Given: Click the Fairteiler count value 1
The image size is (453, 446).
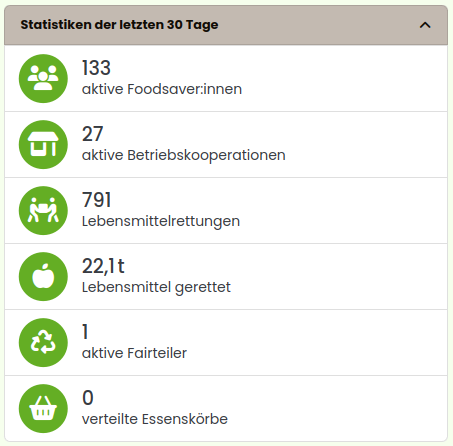Looking at the screenshot, I should pos(85,332).
